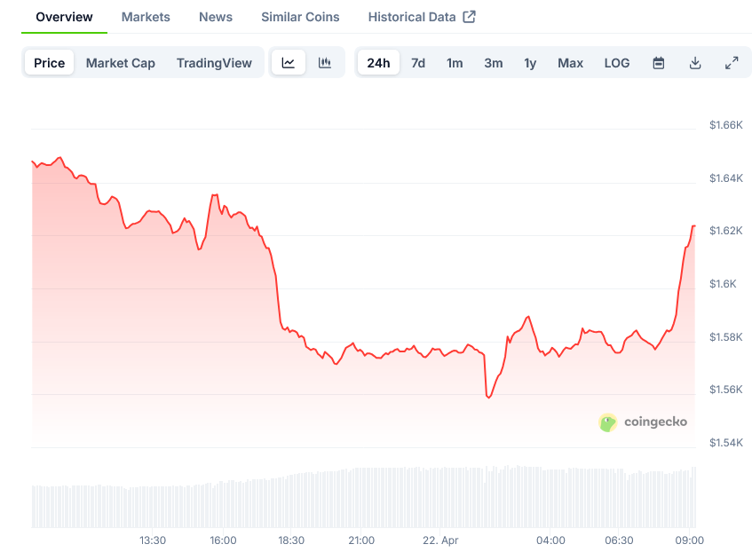Open the Similar Coins section
This screenshot has width=752, height=560.
pyautogui.click(x=299, y=17)
